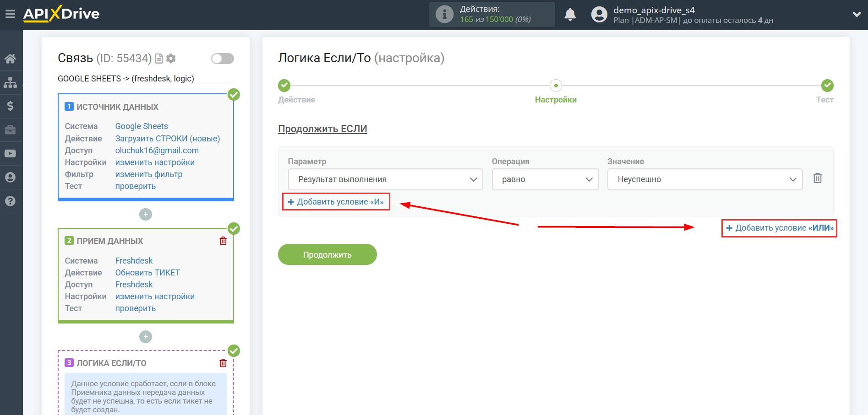
Task: Open the Freshdesk system link
Action: pyautogui.click(x=134, y=260)
